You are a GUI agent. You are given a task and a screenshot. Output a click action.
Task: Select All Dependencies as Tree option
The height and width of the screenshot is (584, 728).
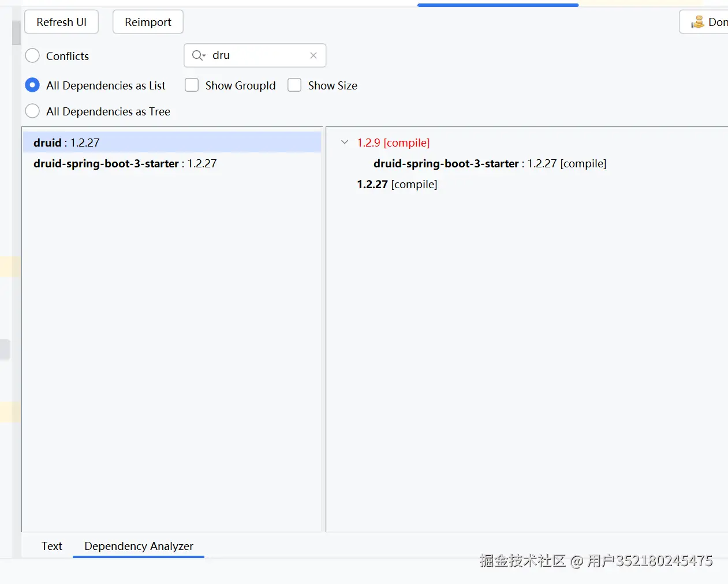pyautogui.click(x=32, y=111)
